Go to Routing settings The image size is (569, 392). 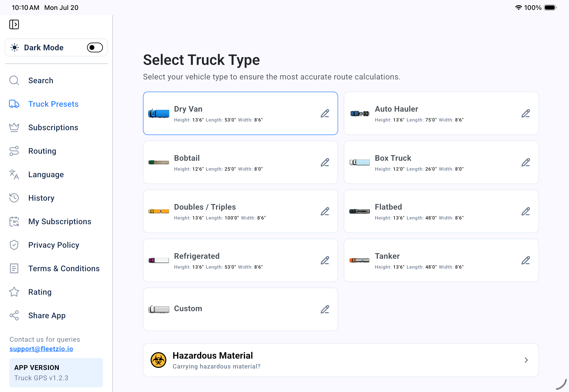coord(56,151)
